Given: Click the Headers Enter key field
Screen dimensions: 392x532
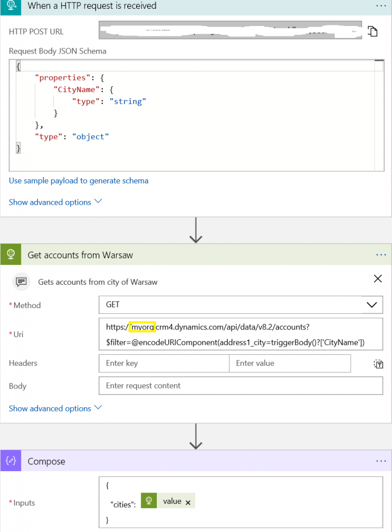Looking at the screenshot, I should (164, 363).
